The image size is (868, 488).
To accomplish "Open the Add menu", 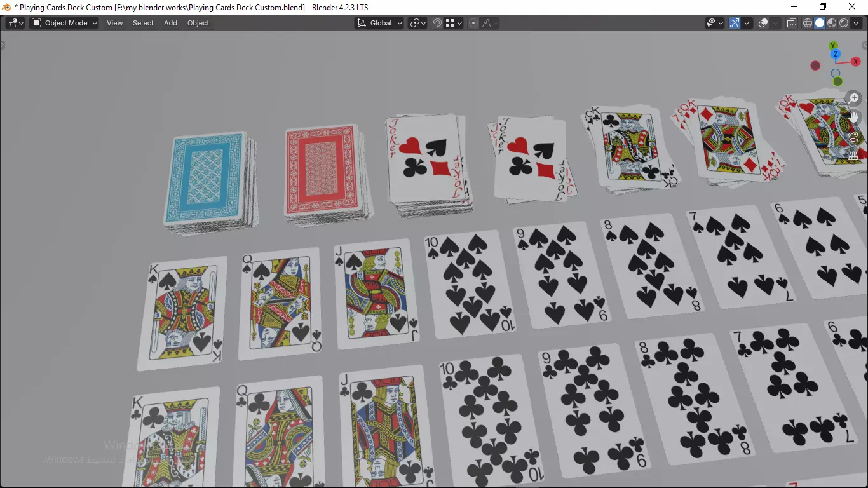I will pos(170,23).
